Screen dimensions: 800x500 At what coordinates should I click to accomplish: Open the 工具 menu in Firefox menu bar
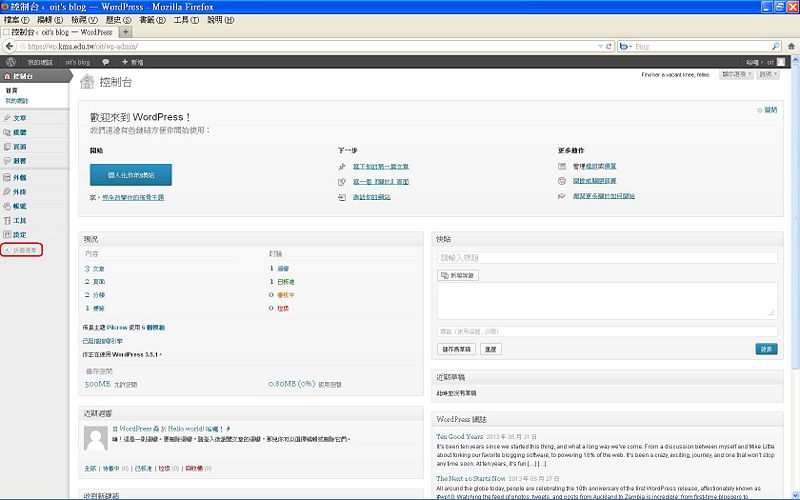click(x=186, y=19)
